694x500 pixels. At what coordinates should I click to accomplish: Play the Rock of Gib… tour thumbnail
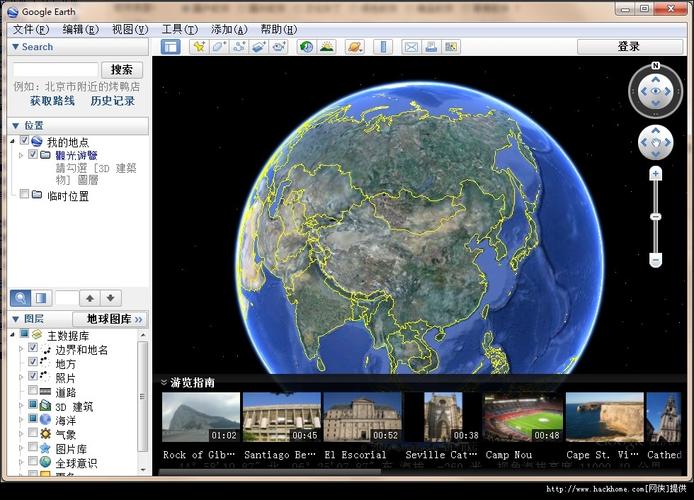(x=201, y=417)
